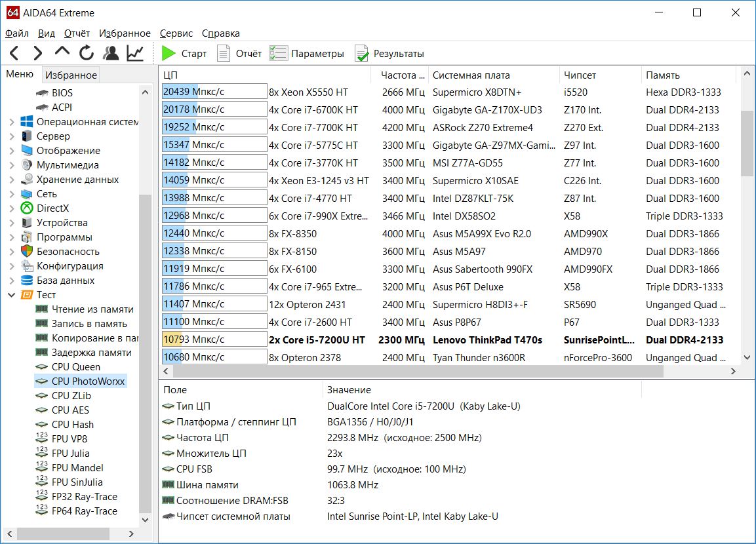
Task: Expand the DirectX tree node
Action: [x=12, y=208]
